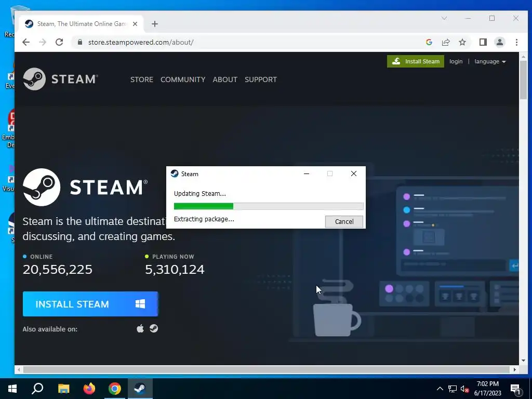Open the STORE menu
The width and height of the screenshot is (532, 399).
pos(142,79)
